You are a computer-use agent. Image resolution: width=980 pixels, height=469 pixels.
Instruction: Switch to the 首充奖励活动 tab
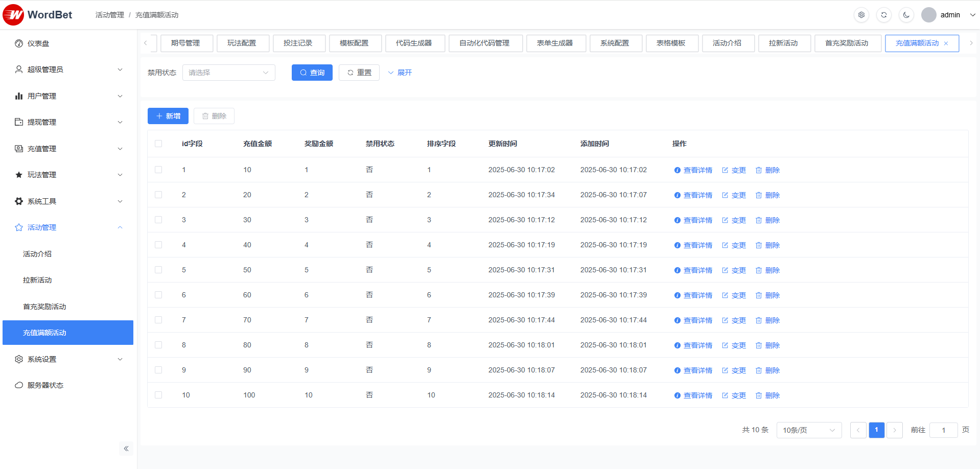pos(847,43)
